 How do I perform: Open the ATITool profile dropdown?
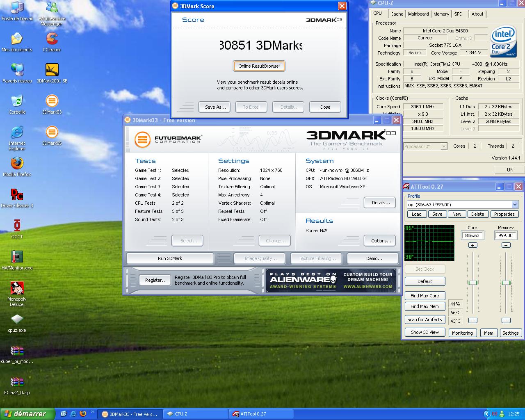pos(515,205)
